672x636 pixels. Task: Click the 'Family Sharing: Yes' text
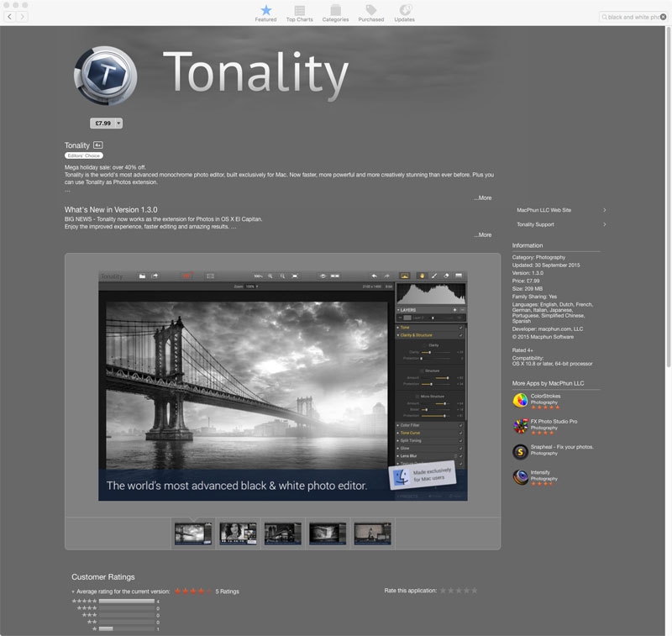click(534, 296)
